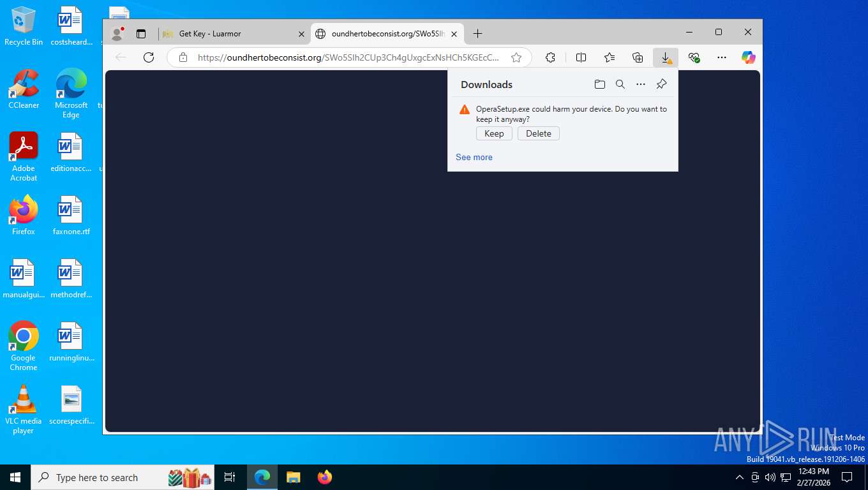Open the Favorites list icon
Screen dimensions: 868x490
[x=610, y=57]
